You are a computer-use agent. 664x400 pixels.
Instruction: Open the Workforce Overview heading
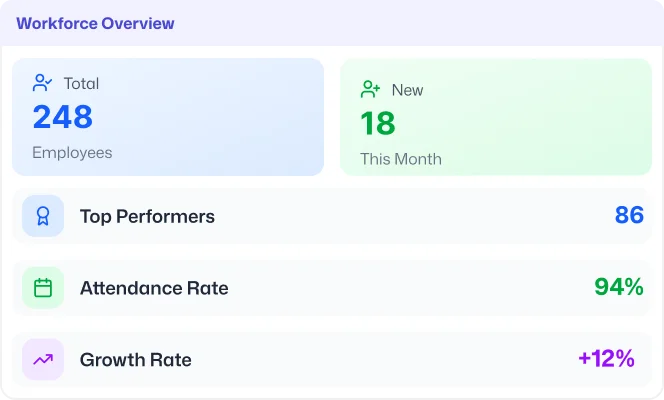pos(95,23)
